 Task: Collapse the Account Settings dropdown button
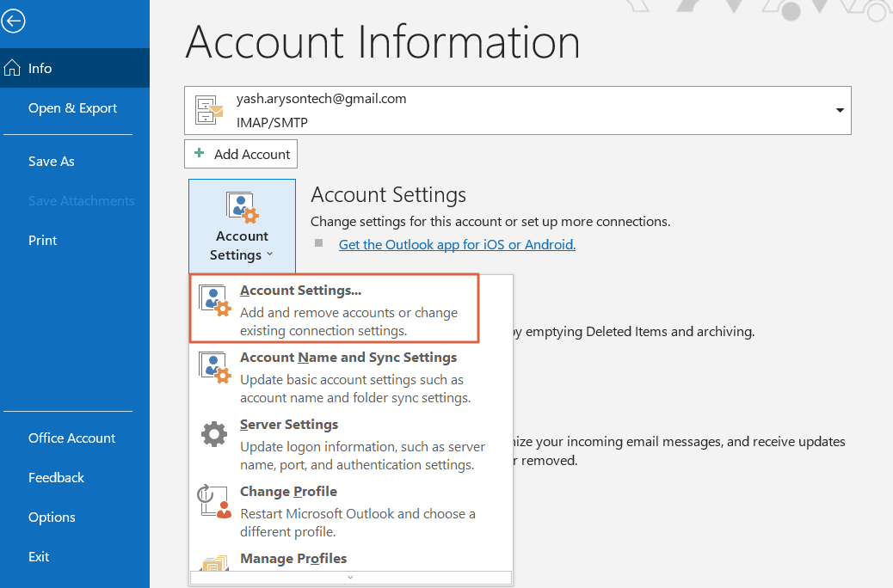pyautogui.click(x=242, y=227)
